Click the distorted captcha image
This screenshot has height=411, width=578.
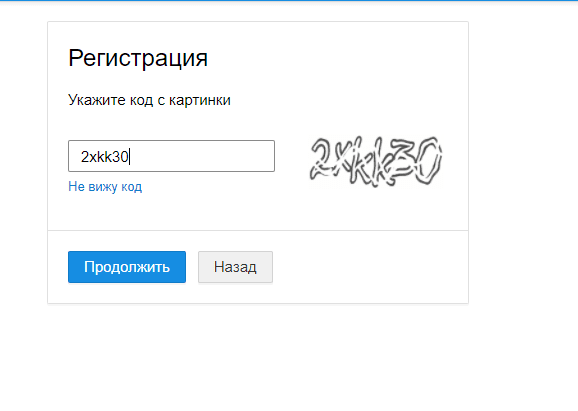(376, 161)
